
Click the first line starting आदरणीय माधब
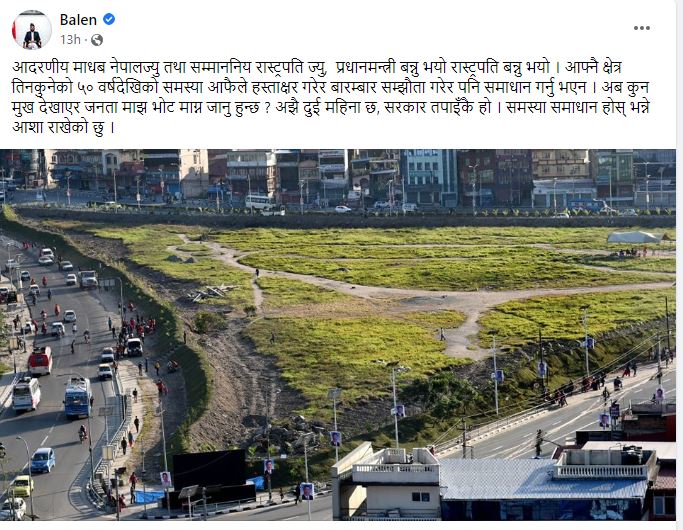(x=317, y=68)
